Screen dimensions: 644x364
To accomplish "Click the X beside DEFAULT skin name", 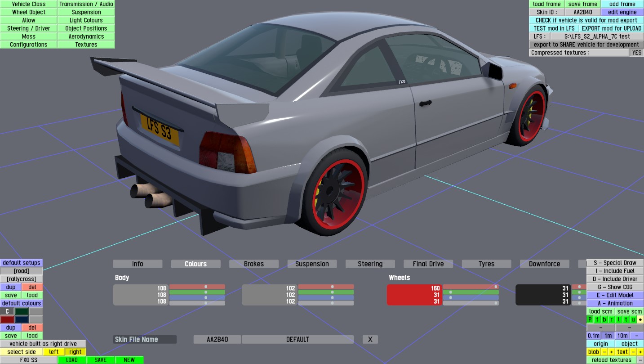I will 370,339.
